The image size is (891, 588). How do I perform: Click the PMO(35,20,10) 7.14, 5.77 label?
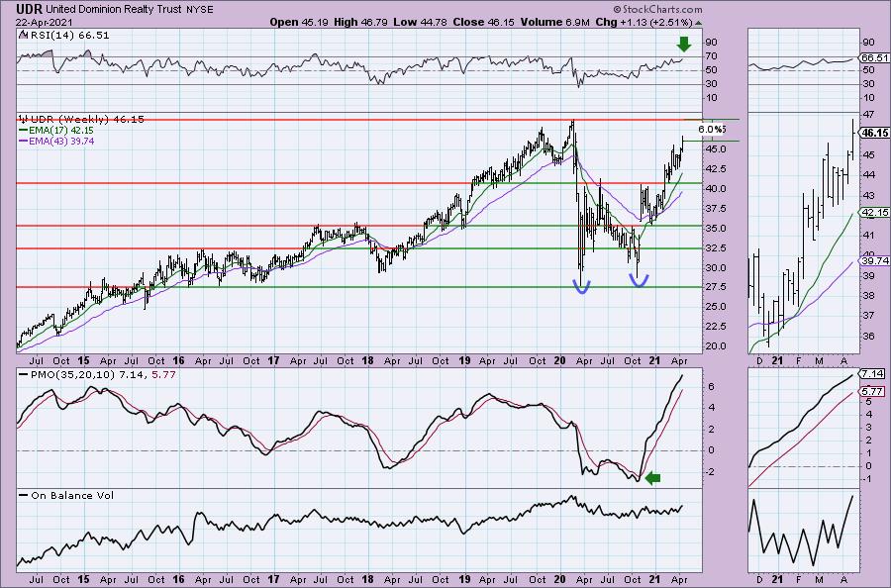coord(103,375)
